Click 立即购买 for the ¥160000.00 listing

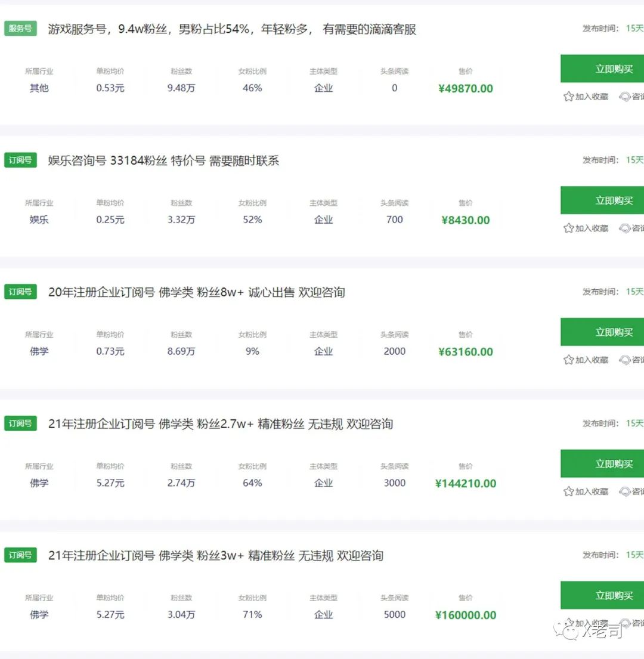coord(602,595)
